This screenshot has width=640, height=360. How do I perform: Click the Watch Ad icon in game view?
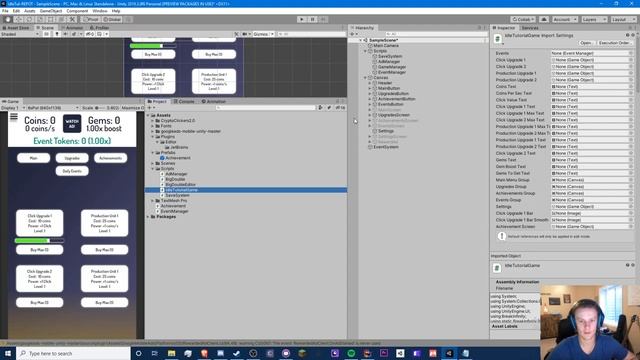pyautogui.click(x=72, y=124)
